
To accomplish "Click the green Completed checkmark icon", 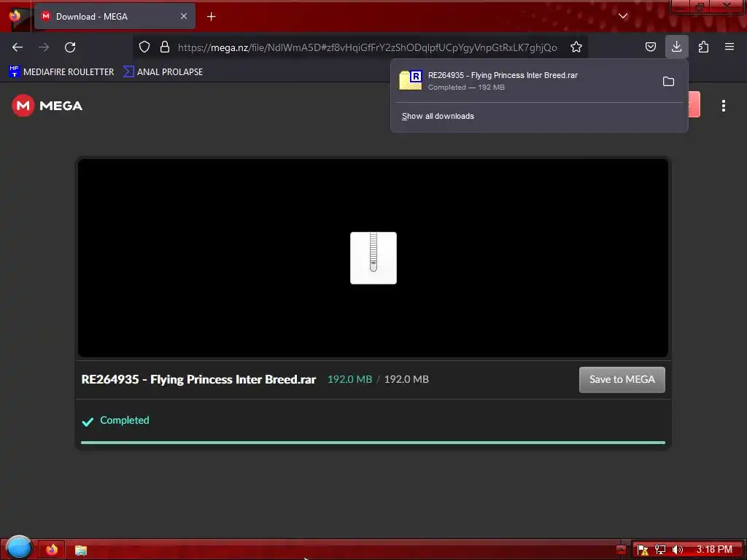I will point(88,421).
